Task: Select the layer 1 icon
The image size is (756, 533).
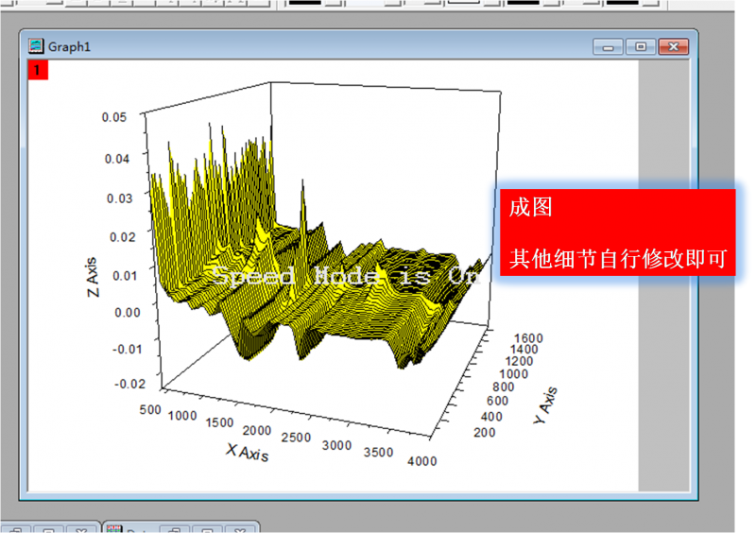Action: (x=38, y=71)
